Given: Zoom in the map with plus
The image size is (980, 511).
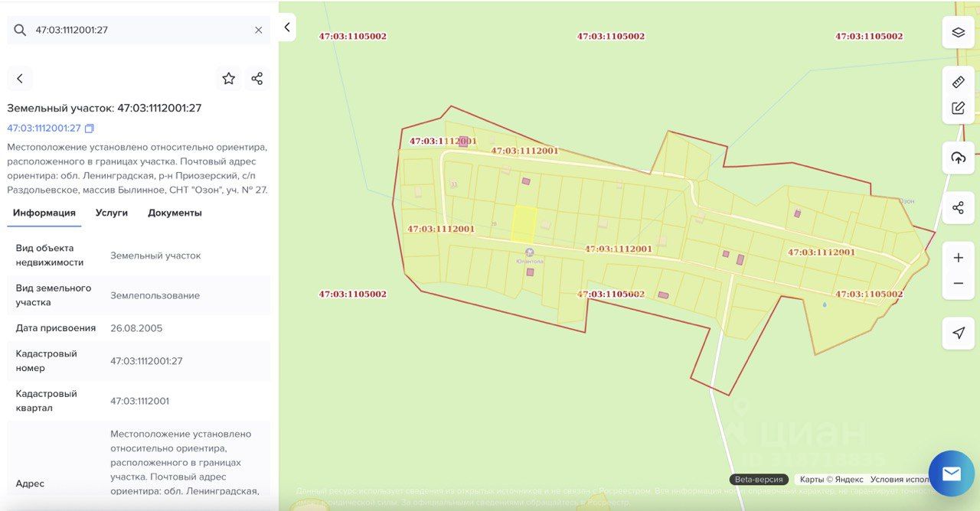Looking at the screenshot, I should pyautogui.click(x=958, y=258).
